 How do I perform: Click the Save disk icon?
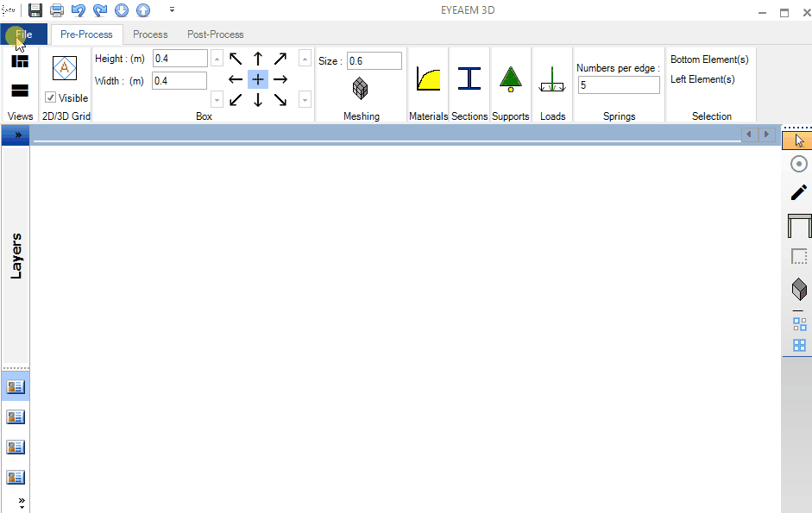[x=35, y=10]
